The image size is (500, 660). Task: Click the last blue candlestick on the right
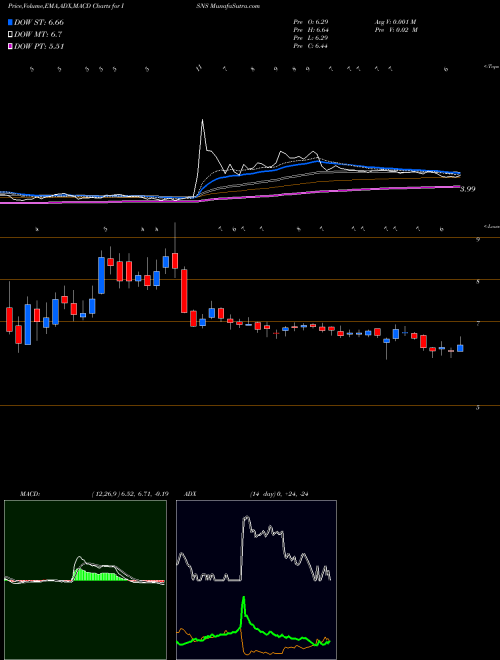460,348
